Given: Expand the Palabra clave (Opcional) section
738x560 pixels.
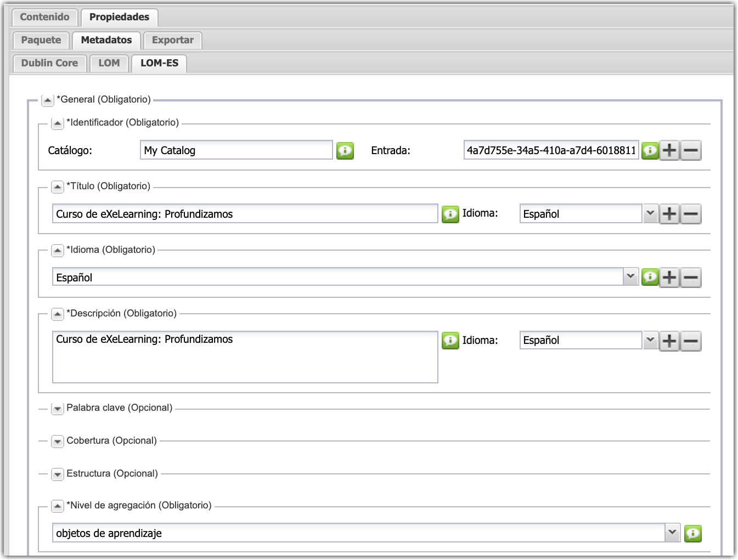Looking at the screenshot, I should (58, 409).
